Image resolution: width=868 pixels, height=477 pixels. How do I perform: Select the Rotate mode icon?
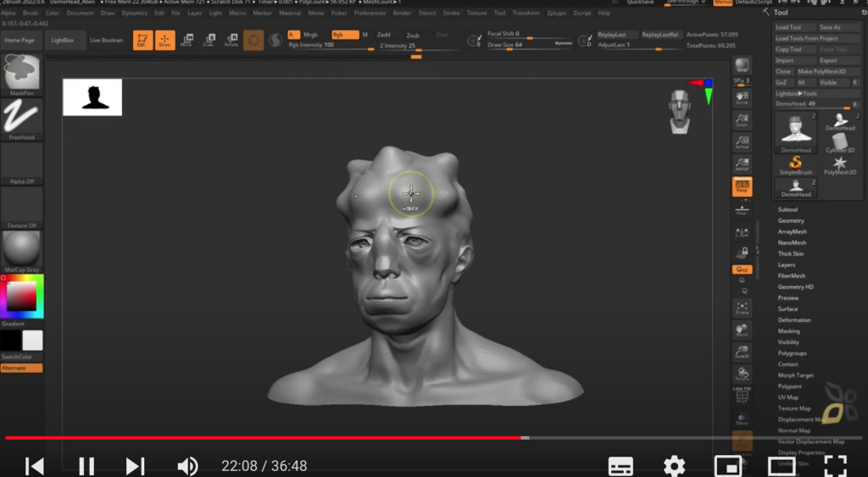point(231,41)
